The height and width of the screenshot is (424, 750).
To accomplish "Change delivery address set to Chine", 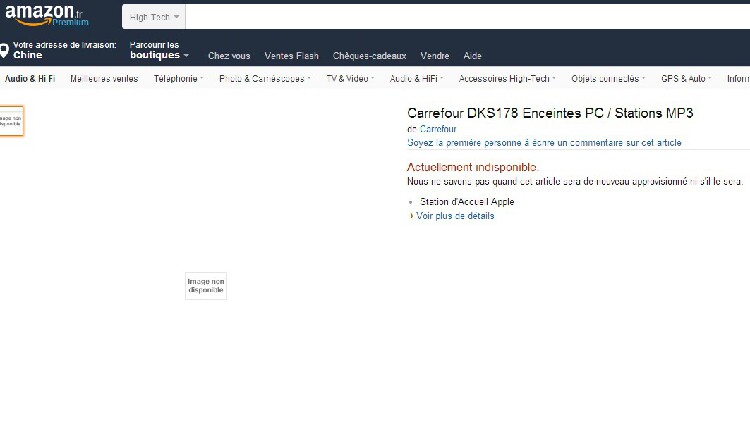I will pos(65,50).
